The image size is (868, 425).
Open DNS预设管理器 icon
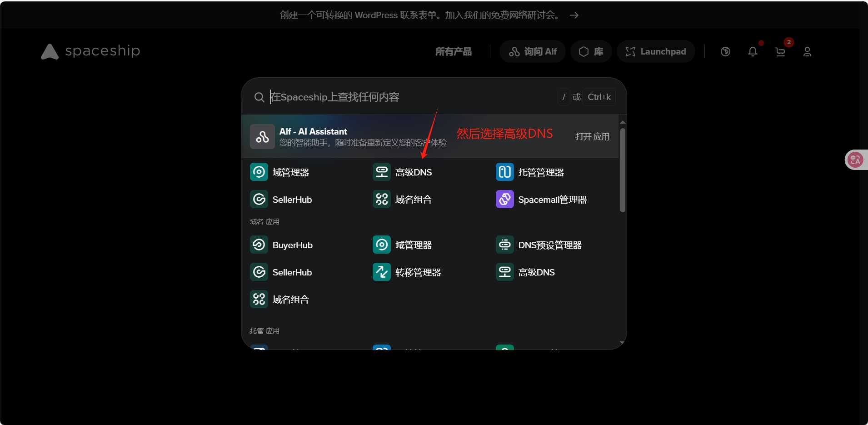point(504,245)
